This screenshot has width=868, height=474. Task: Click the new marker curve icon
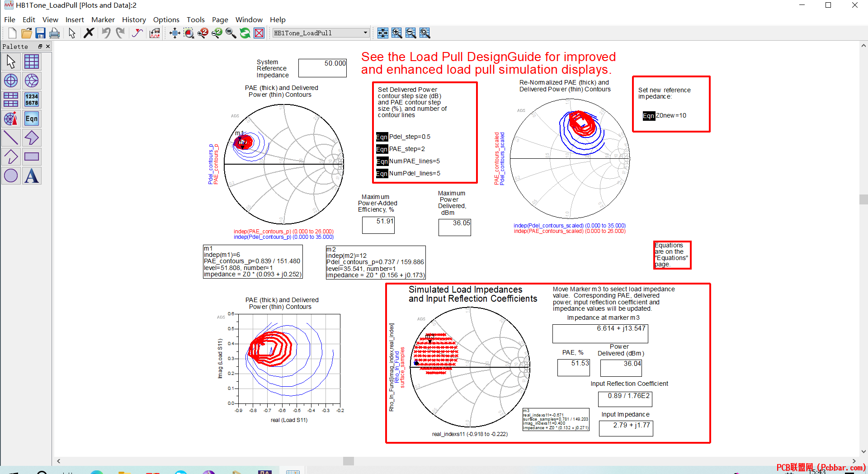click(137, 33)
